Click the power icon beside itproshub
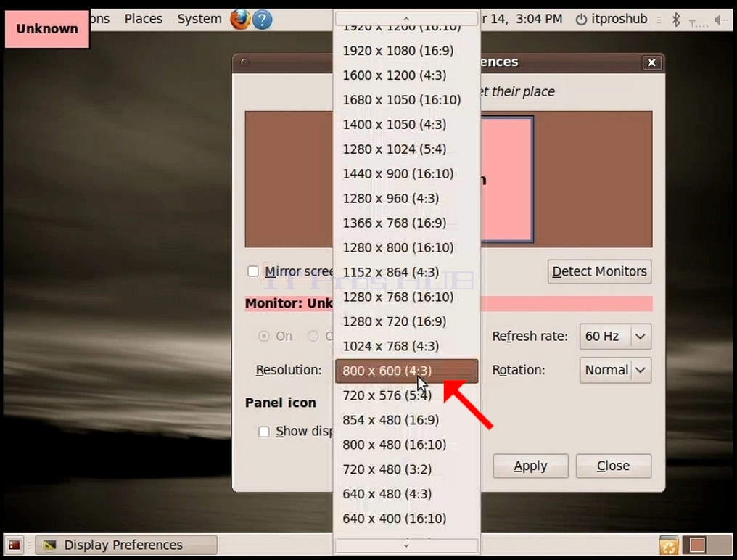 [582, 20]
